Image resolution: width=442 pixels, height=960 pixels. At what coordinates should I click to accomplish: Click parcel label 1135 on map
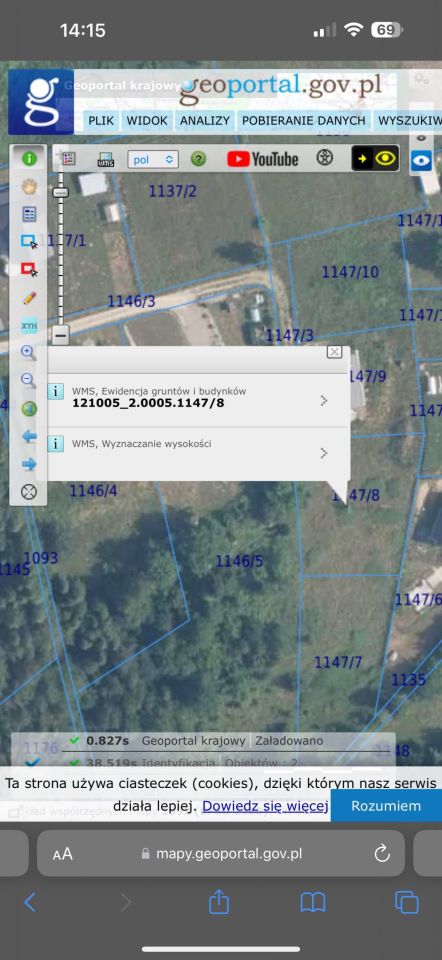(408, 680)
